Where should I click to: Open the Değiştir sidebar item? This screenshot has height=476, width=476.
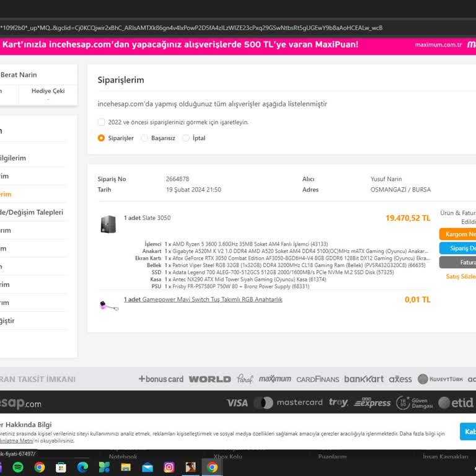coord(7,320)
